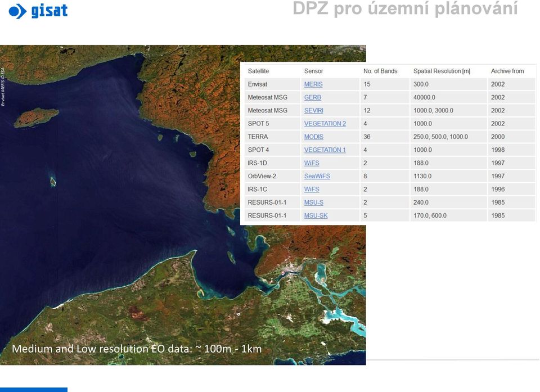Open the VEGETATION 1 sensor link
This screenshot has width=540, height=392.
(325, 150)
